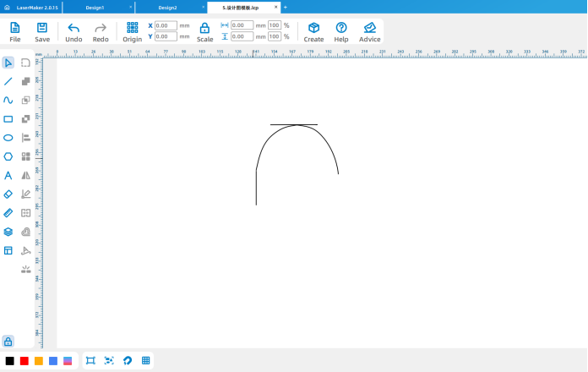Viewport: 588px width, 372px height.
Task: Open the Layers stack tool
Action: 8,232
